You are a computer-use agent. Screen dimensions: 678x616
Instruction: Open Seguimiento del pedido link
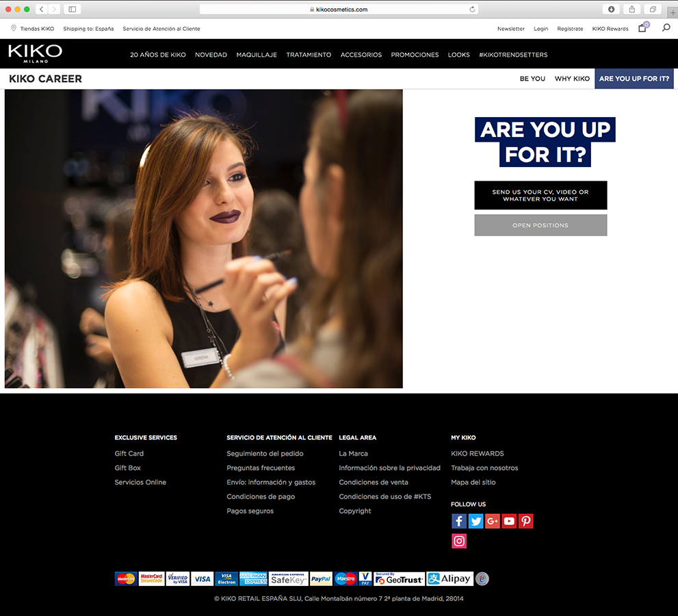(x=265, y=453)
